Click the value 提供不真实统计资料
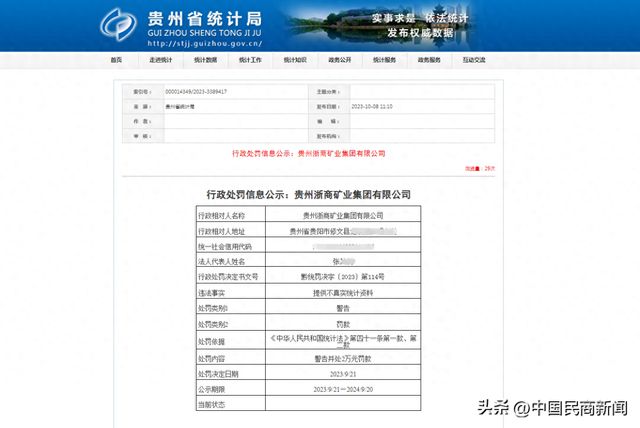 coord(343,293)
